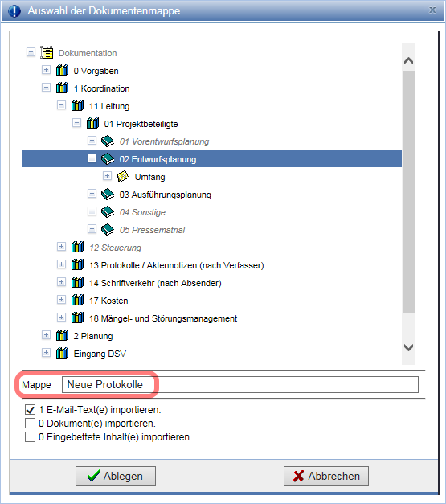The image size is (446, 504).
Task: Click the green book icon for 05 Pressematrial
Action: point(108,229)
